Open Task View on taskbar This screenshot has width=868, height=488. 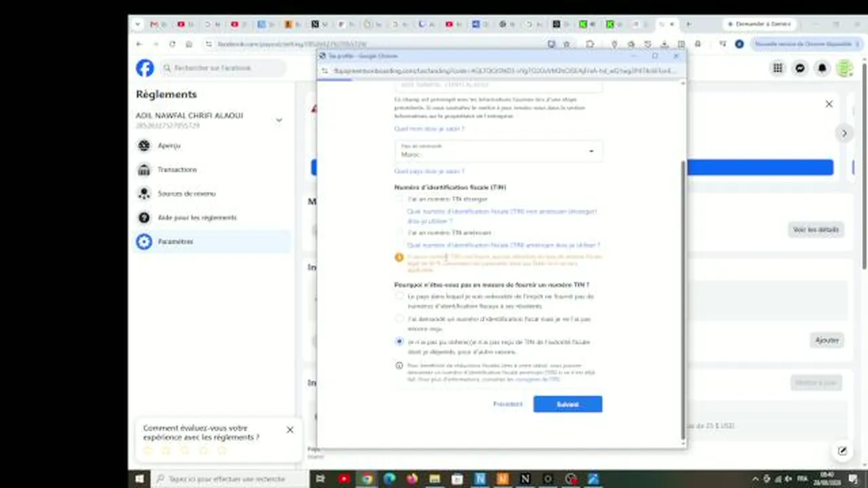(320, 479)
